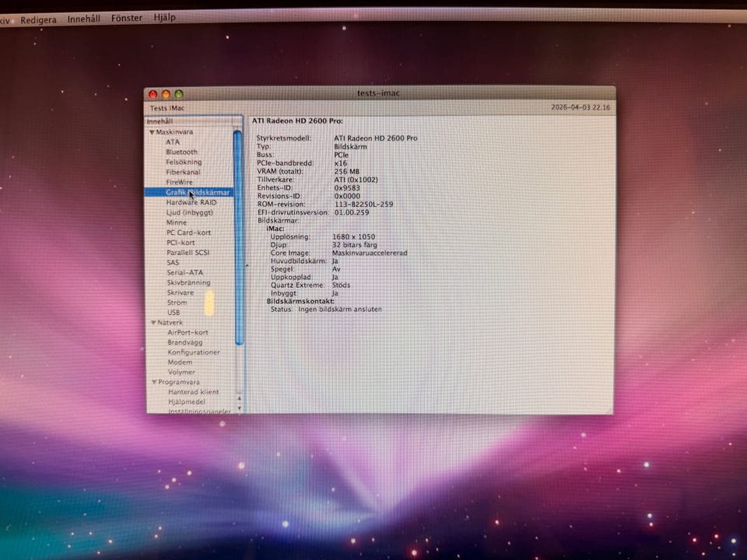The height and width of the screenshot is (560, 747).
Task: Click the Tests iMac header label
Action: 167,108
